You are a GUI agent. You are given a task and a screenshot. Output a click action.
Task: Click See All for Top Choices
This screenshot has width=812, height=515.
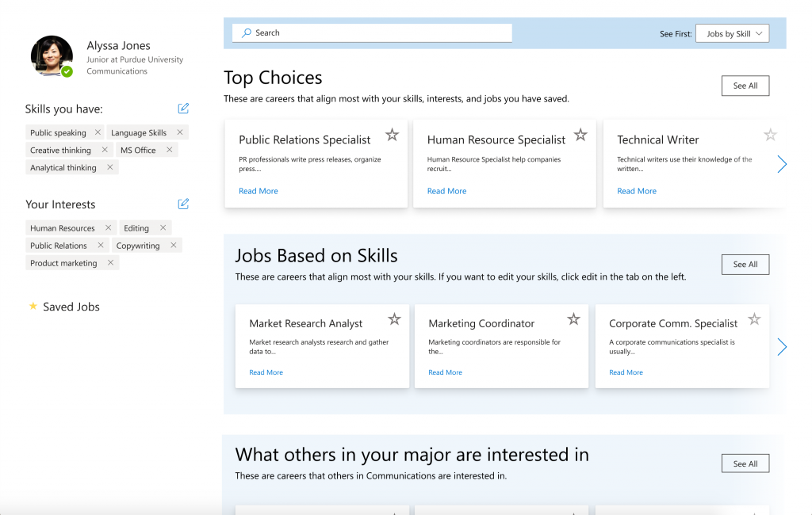click(x=745, y=86)
